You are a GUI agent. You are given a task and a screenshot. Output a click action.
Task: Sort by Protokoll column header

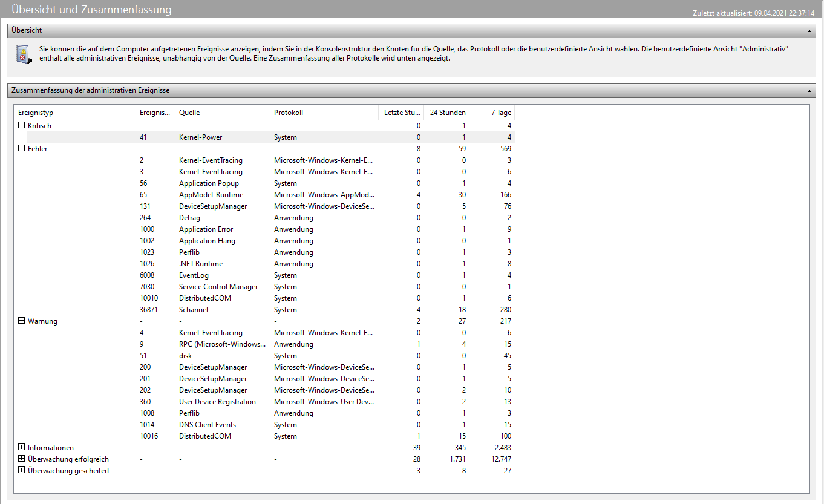pos(324,113)
